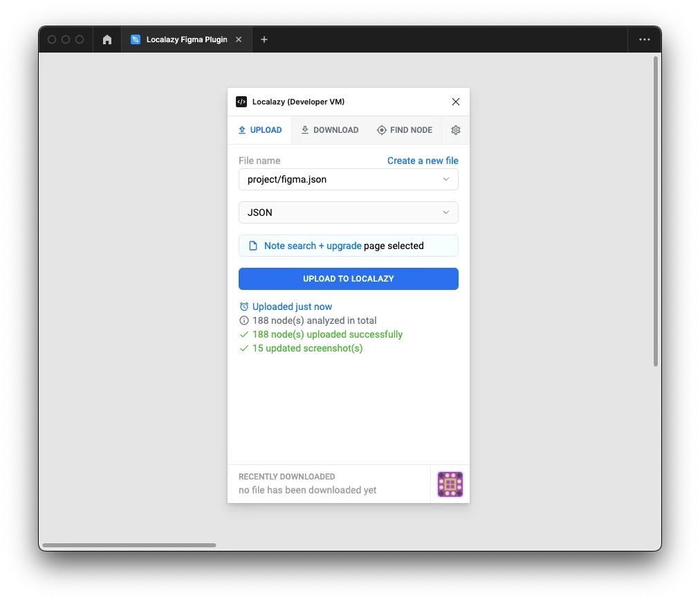Add a new tab with plus icon

(x=264, y=40)
